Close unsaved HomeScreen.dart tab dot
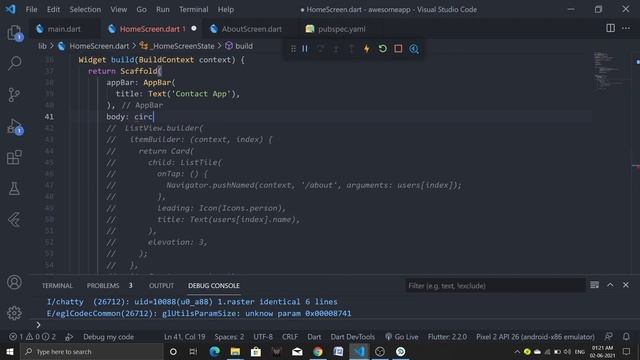Viewport: 640px width, 360px height. (194, 28)
